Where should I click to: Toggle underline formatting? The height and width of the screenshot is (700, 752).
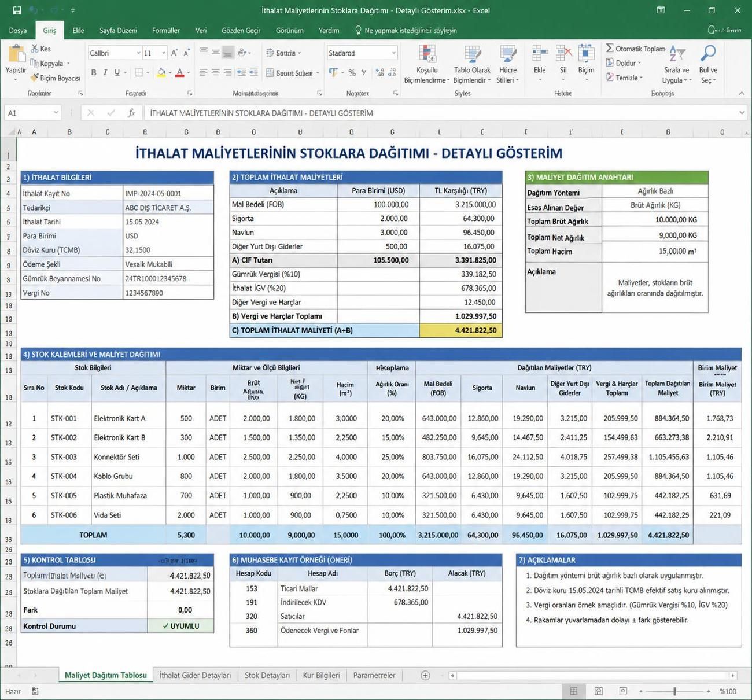point(117,73)
